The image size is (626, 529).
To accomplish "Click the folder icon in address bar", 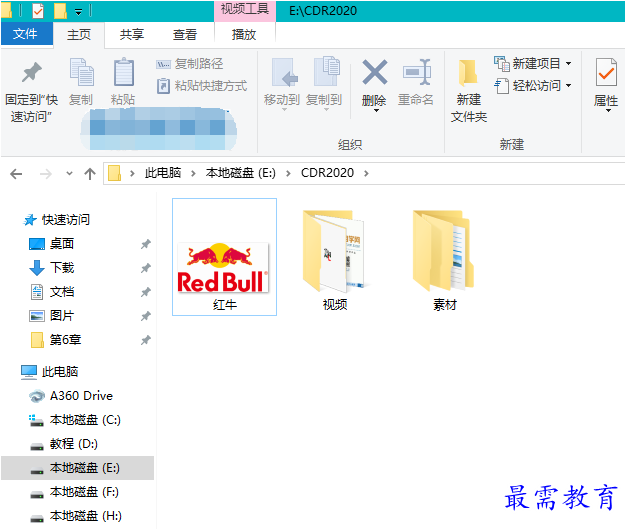I will pos(115,173).
